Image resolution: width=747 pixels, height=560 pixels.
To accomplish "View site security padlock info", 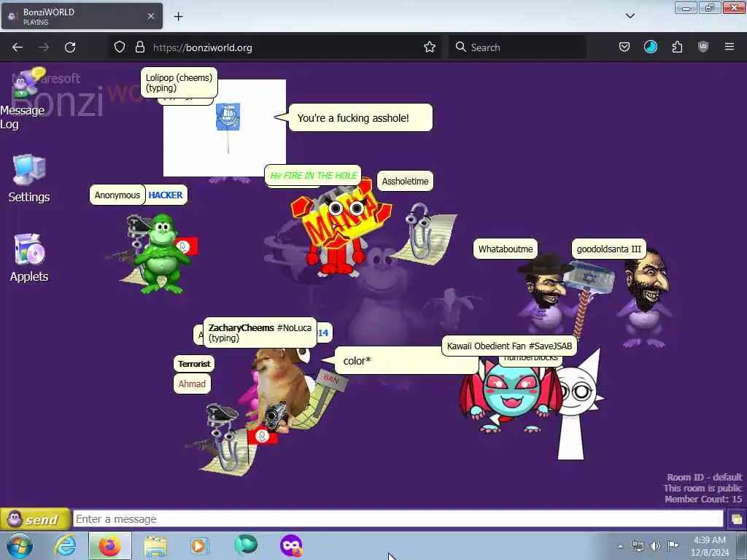I will (139, 47).
